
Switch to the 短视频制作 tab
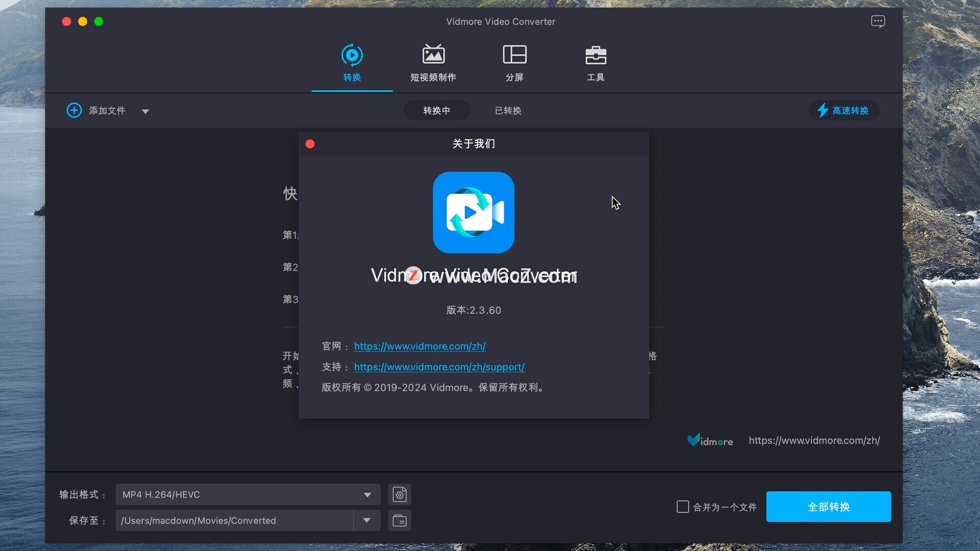point(433,63)
